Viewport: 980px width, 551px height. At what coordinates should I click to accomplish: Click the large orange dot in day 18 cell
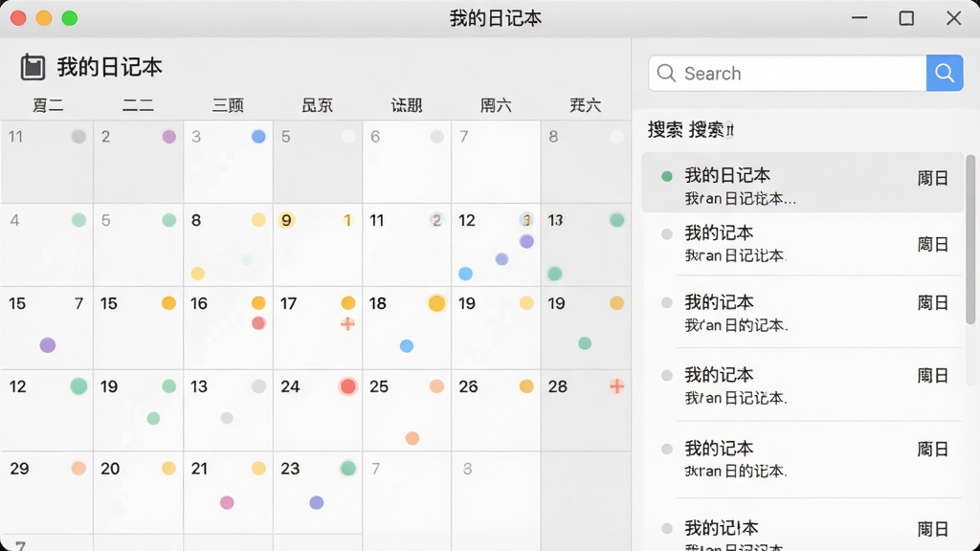tap(436, 303)
